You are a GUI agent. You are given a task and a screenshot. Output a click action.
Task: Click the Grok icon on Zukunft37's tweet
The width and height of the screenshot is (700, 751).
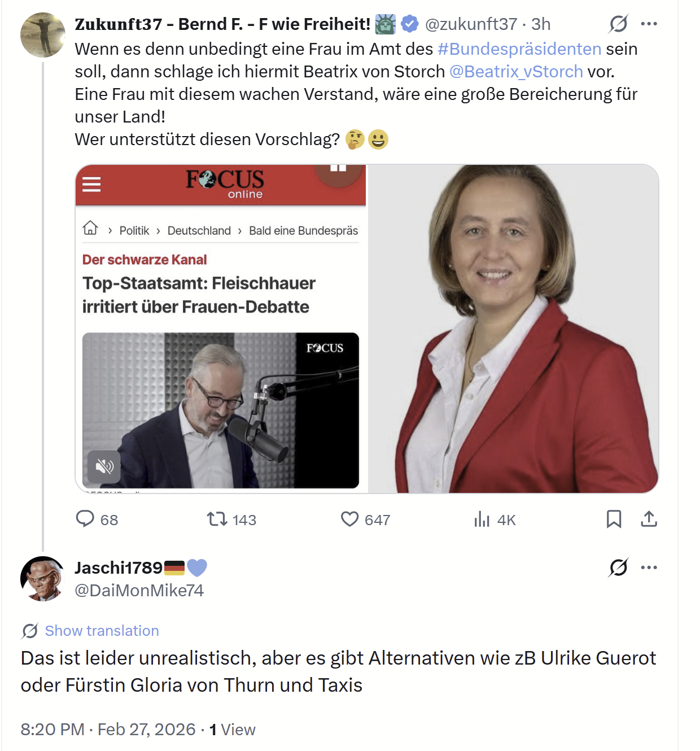tap(618, 24)
